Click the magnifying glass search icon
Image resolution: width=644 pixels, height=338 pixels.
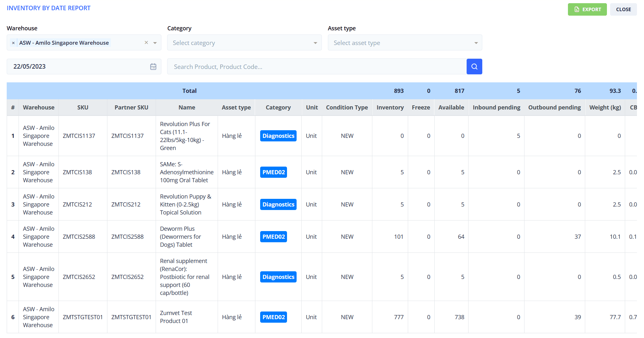(474, 66)
